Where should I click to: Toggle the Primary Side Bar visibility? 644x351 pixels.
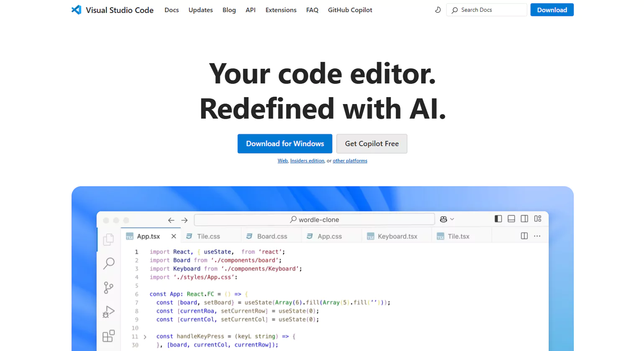(x=498, y=219)
